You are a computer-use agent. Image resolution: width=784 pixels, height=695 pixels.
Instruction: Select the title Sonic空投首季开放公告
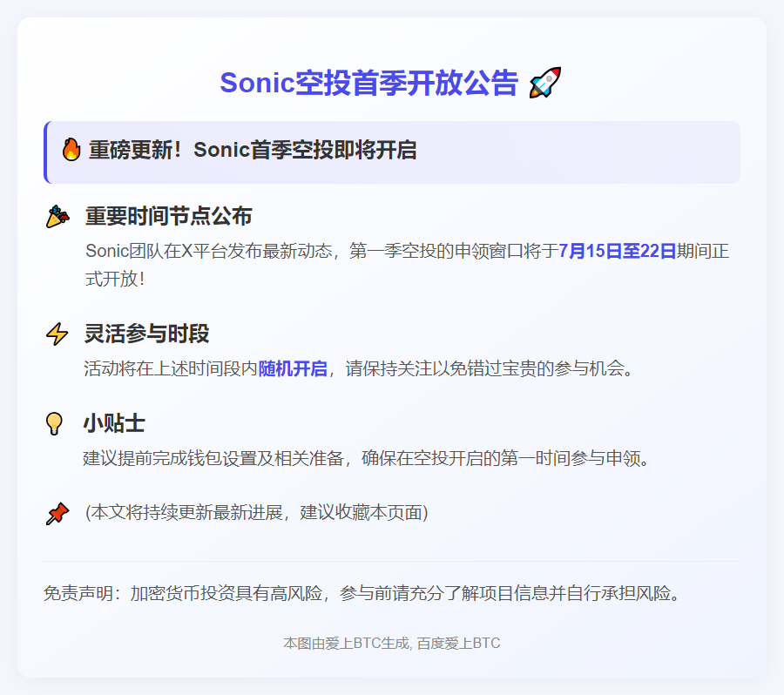coord(369,83)
